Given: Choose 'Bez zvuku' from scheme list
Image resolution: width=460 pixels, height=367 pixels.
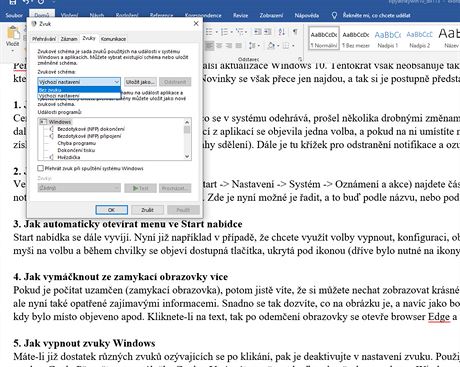Looking at the screenshot, I should (79, 90).
